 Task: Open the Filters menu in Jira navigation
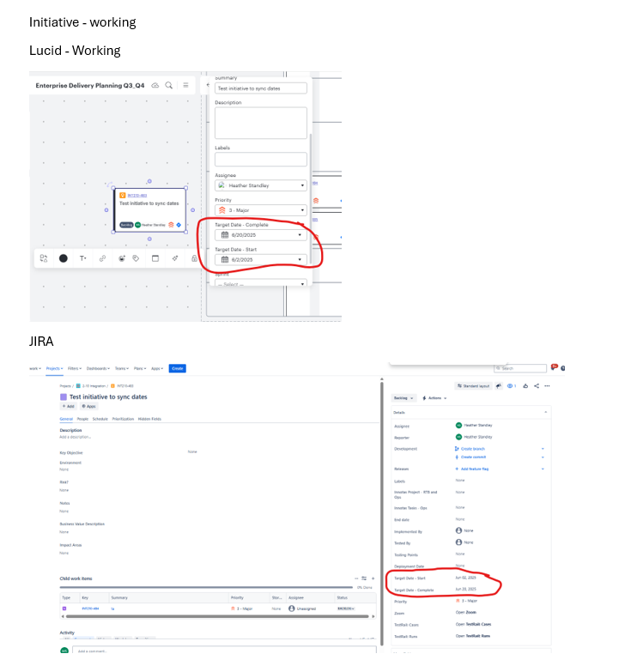click(75, 368)
